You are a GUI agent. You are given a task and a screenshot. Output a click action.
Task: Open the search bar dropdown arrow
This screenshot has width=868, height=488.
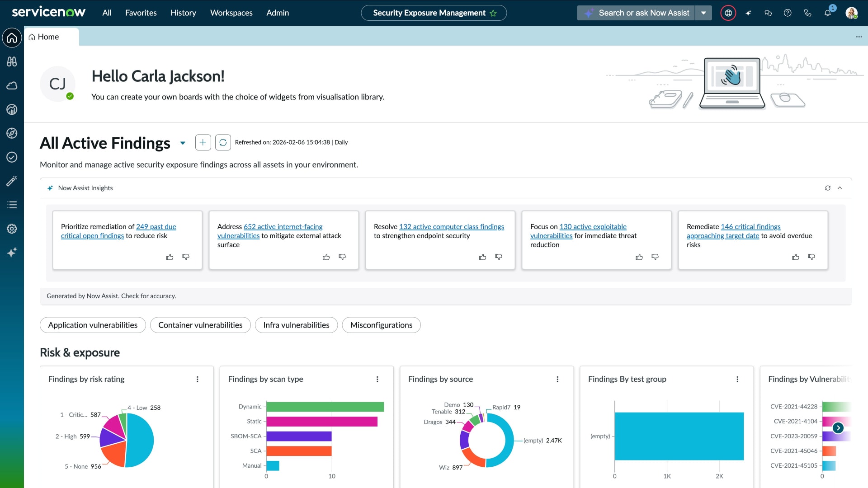point(703,13)
